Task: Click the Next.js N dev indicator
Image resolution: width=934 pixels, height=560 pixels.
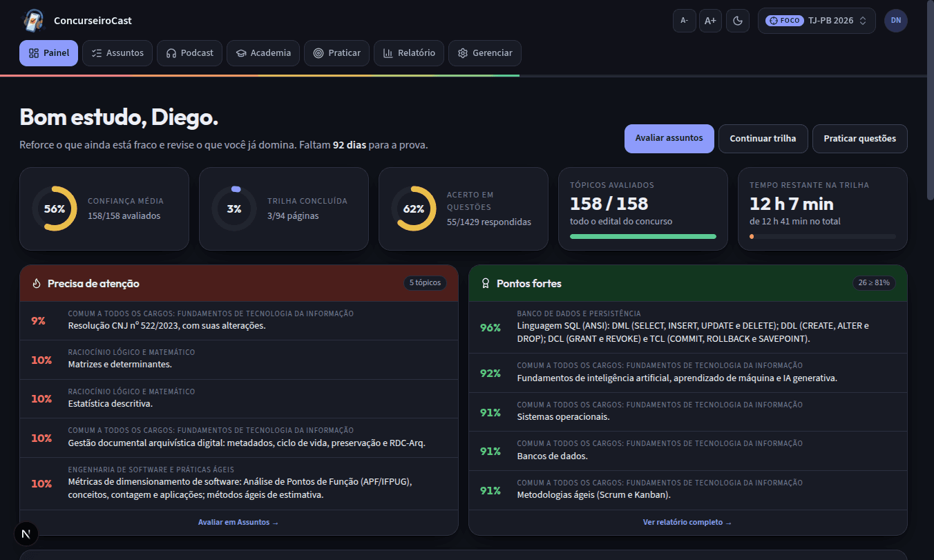Action: [x=26, y=534]
